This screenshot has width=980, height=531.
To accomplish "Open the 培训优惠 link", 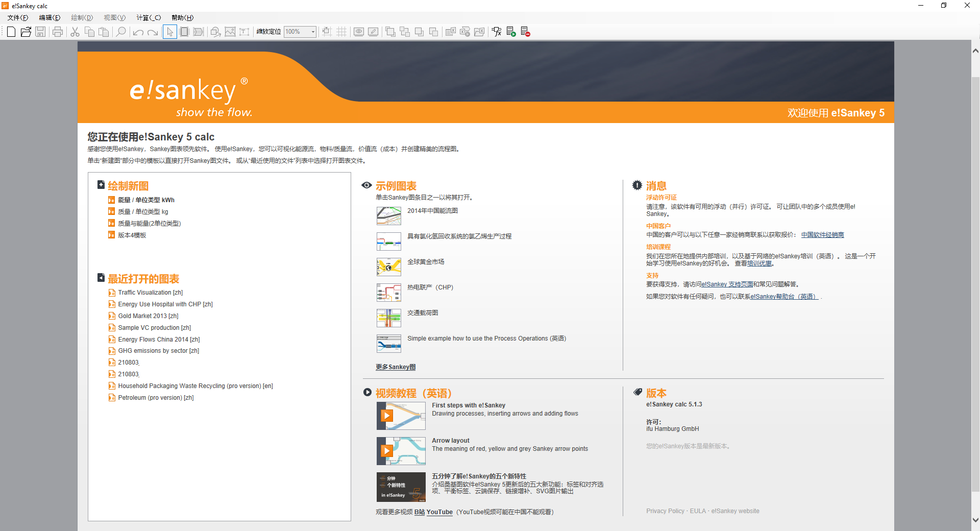I will click(x=759, y=263).
